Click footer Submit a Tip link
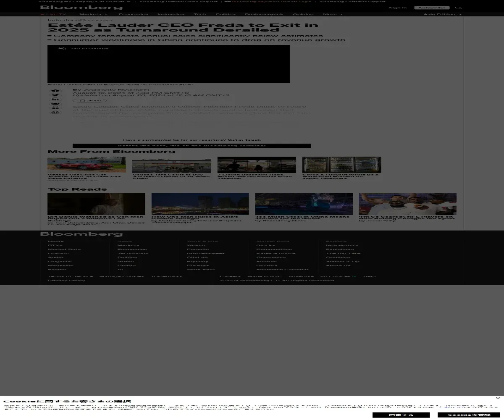This screenshot has height=420, width=504. [x=343, y=261]
